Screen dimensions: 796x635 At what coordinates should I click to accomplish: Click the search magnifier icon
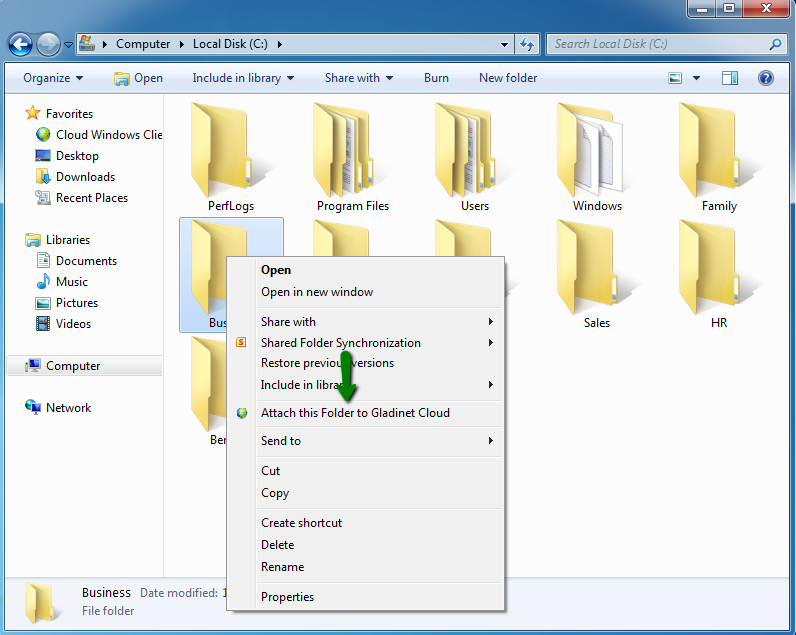[x=775, y=44]
